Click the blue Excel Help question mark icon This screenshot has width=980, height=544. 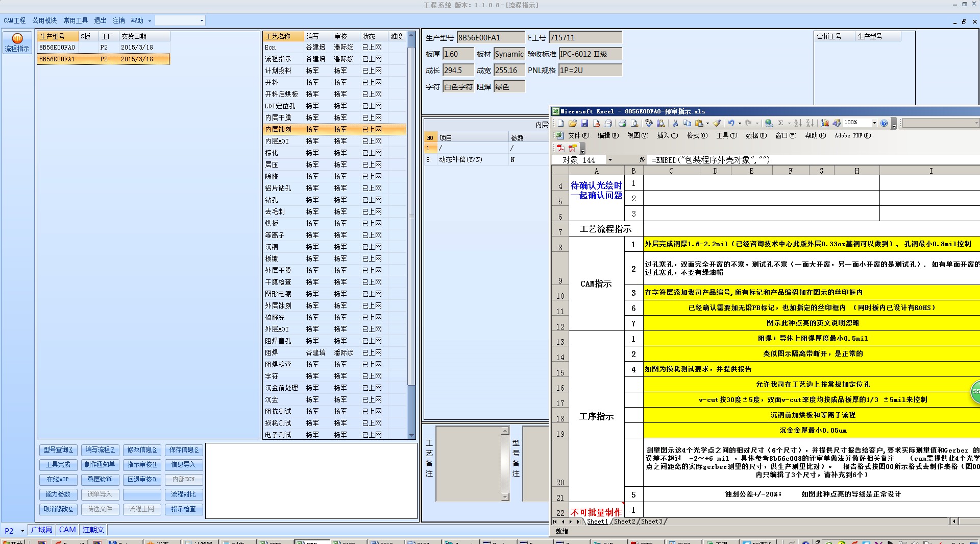[x=884, y=123]
